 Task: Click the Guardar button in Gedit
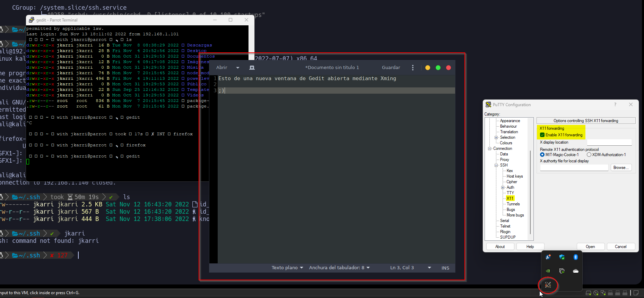point(391,68)
